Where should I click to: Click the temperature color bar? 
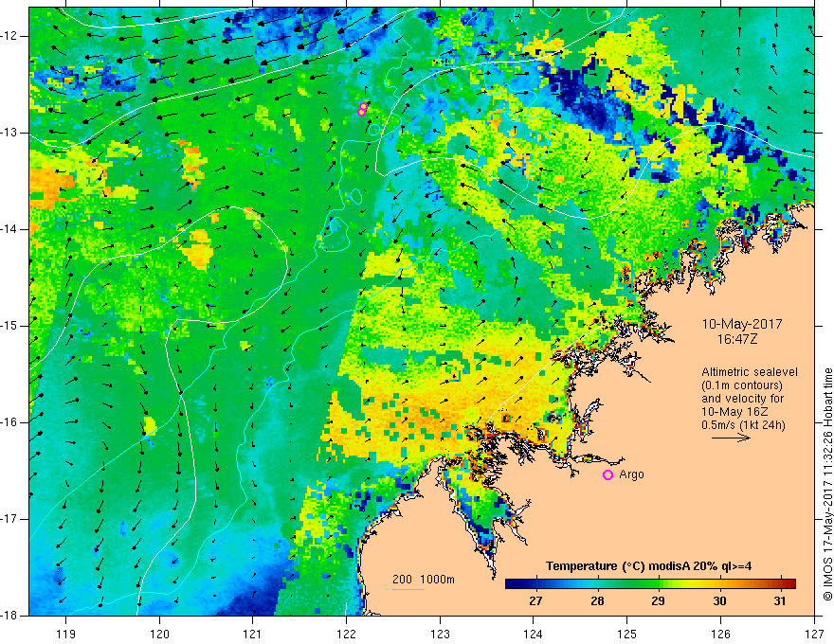pos(650,583)
